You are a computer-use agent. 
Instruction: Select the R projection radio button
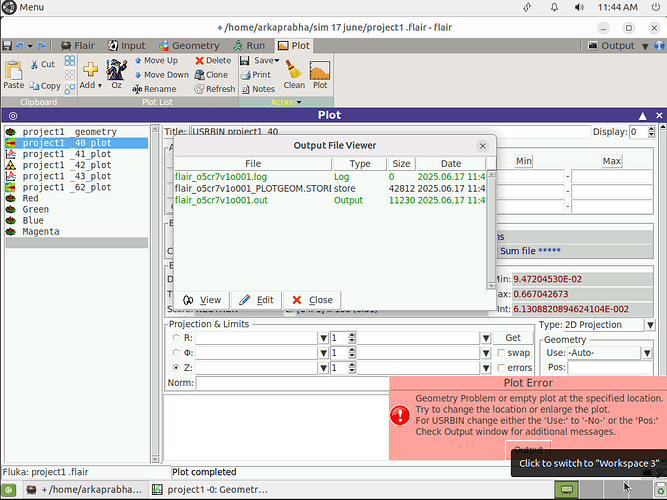[x=176, y=338]
